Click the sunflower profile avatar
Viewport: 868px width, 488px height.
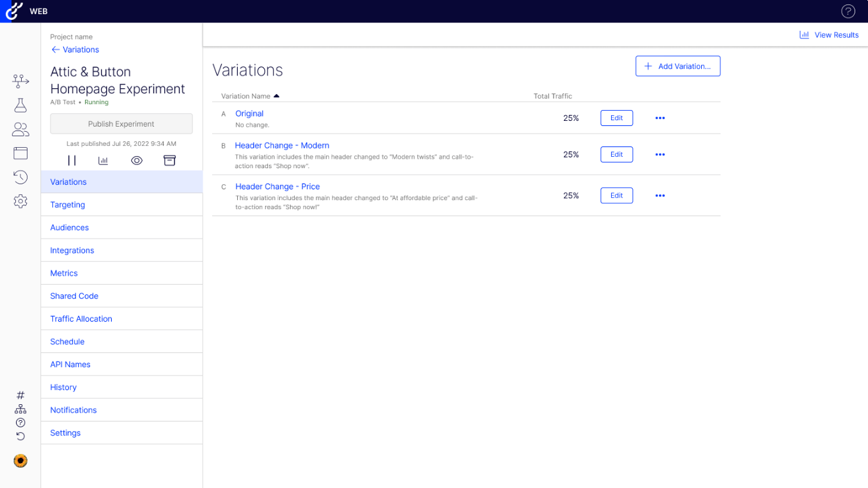point(20,460)
